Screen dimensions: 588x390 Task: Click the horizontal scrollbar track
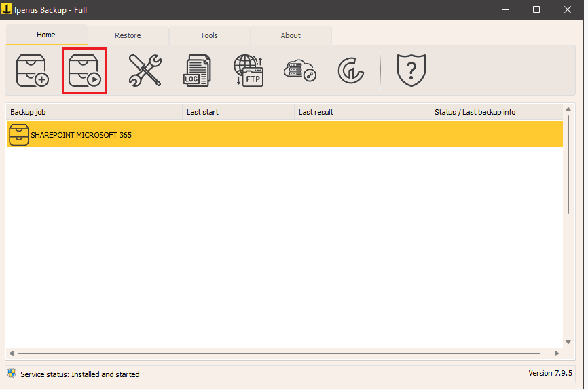click(278, 353)
